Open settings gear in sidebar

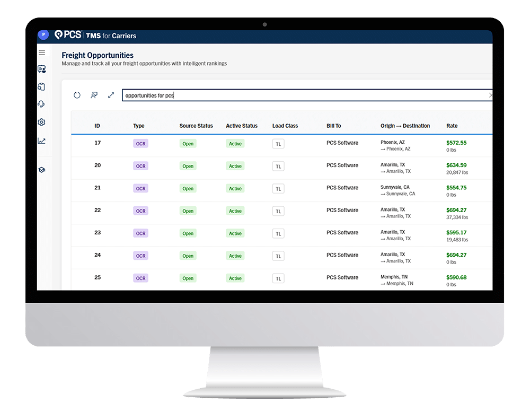click(x=42, y=122)
